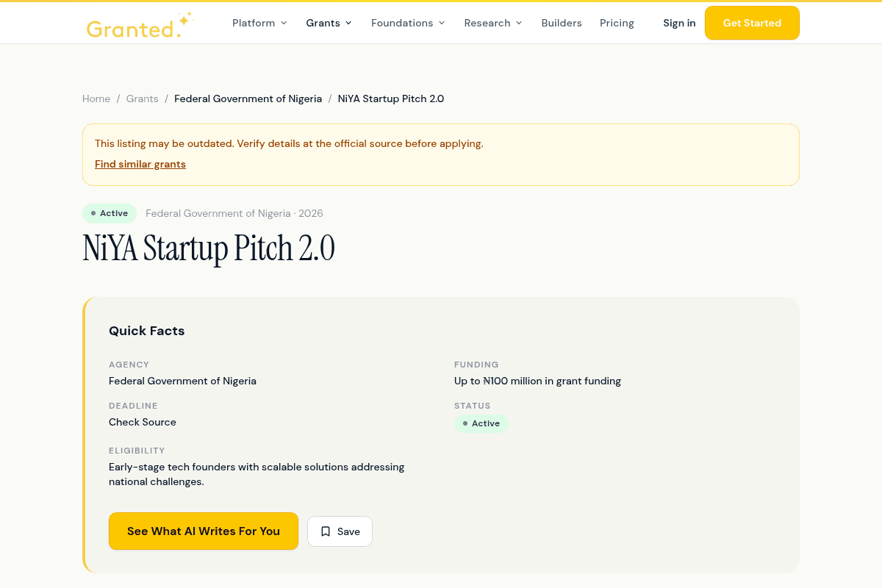Go to Home breadcrumb
882x588 pixels.
click(96, 98)
